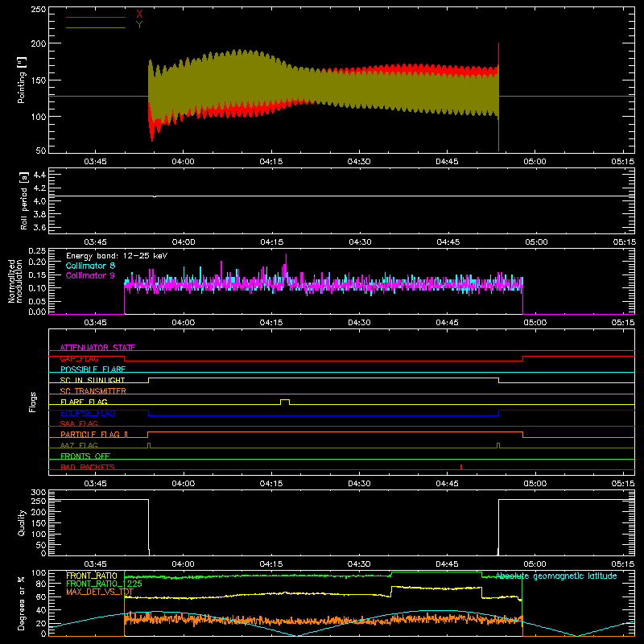Click the red X legend line
This screenshot has height=644, width=644.
click(x=95, y=17)
